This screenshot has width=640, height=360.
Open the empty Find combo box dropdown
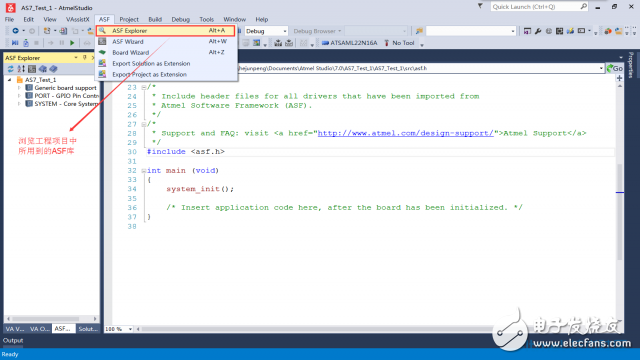click(513, 31)
